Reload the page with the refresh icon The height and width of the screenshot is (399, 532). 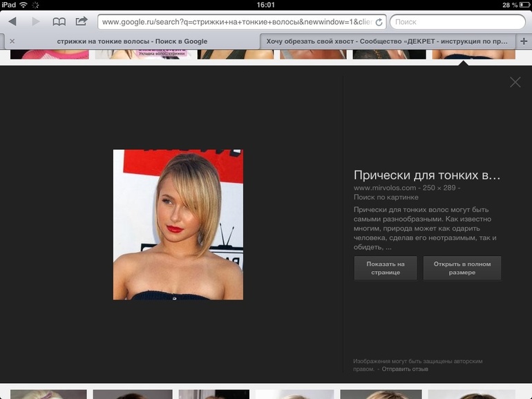[x=379, y=22]
